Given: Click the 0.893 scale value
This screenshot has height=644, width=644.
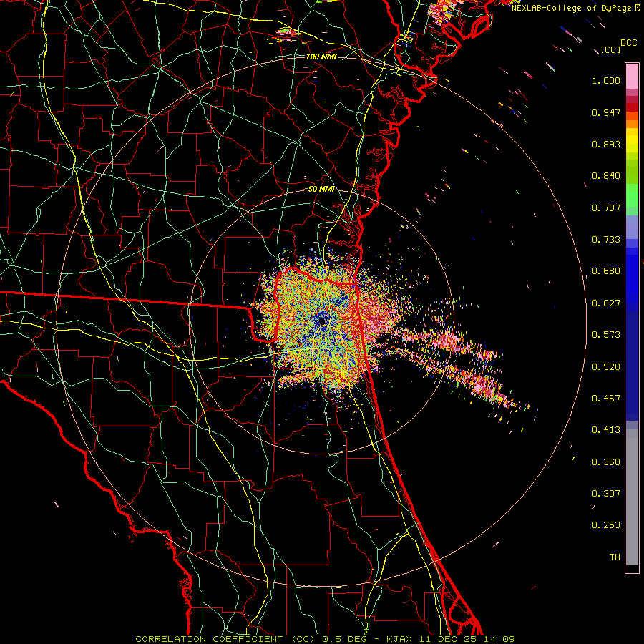Looking at the screenshot, I should pyautogui.click(x=606, y=144).
